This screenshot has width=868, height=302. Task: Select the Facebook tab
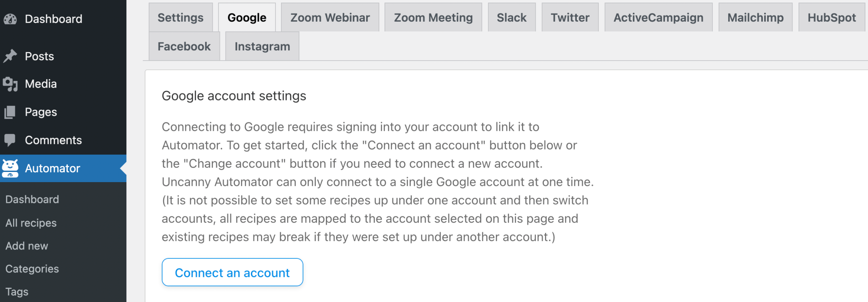184,47
